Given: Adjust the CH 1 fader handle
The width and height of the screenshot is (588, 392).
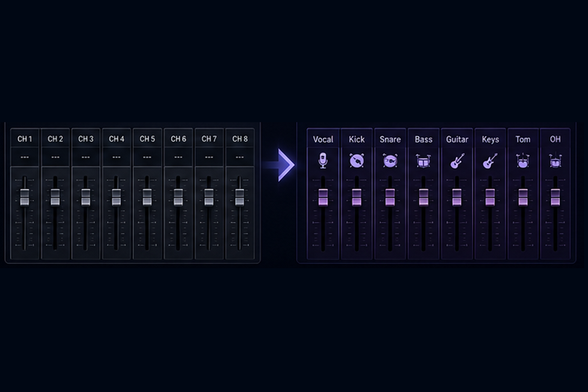Looking at the screenshot, I should 24,197.
